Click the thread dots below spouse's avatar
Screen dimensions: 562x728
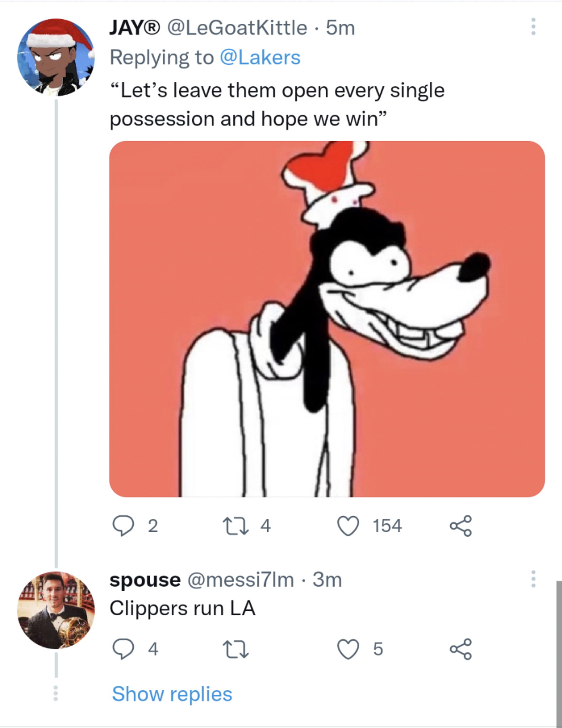tap(55, 694)
